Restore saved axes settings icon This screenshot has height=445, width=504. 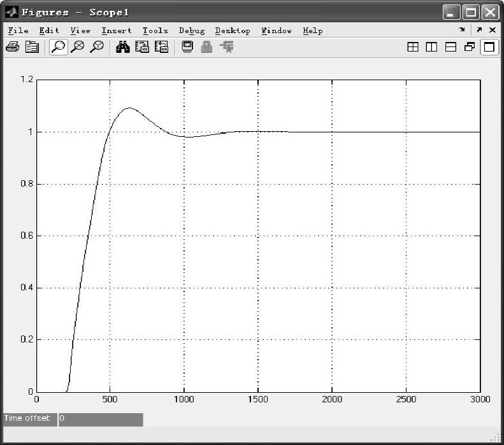pyautogui.click(x=161, y=47)
